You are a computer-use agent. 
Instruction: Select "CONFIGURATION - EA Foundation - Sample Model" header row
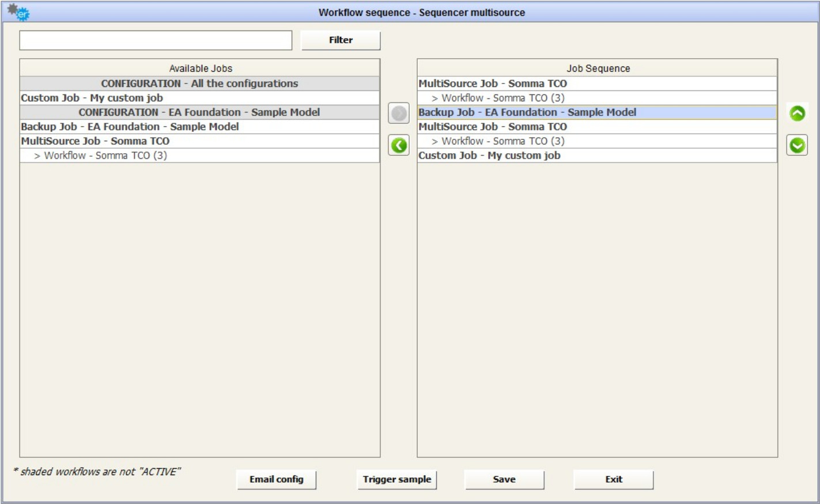(x=200, y=112)
